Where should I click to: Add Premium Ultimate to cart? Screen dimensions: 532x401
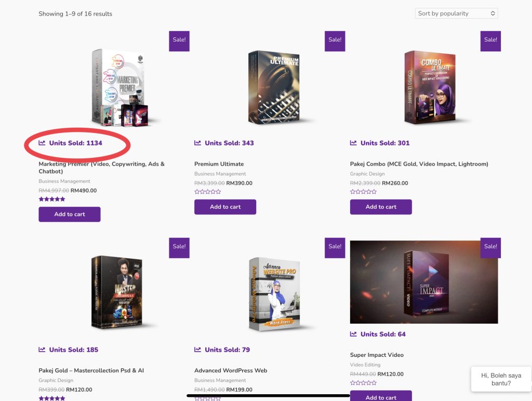pyautogui.click(x=225, y=207)
